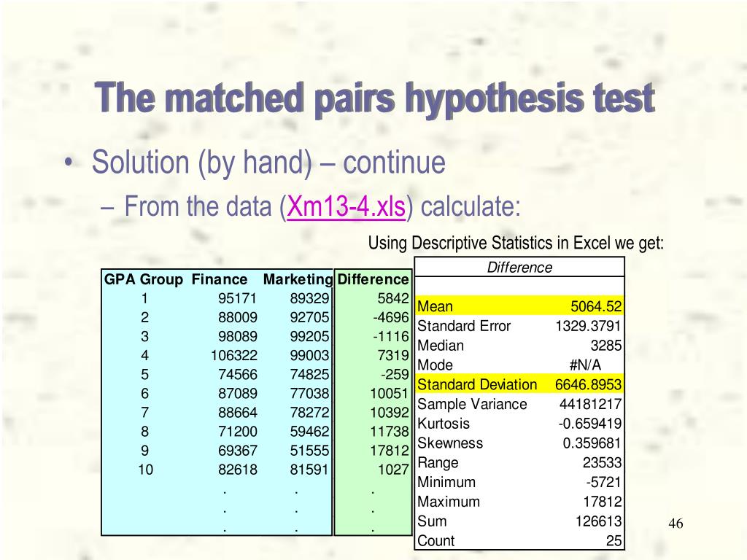Viewport: 747px width, 560px height.
Task: Click the 'Finance' column header
Action: pyautogui.click(x=220, y=279)
